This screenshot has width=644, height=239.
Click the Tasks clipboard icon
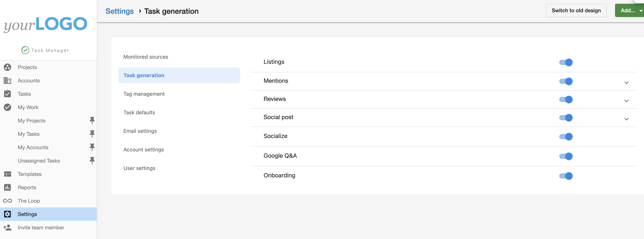[7, 94]
